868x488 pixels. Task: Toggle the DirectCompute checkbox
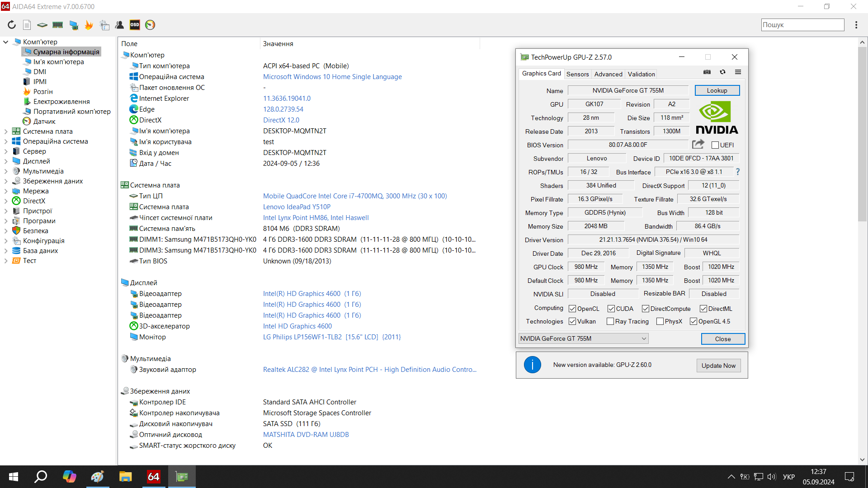pyautogui.click(x=646, y=309)
